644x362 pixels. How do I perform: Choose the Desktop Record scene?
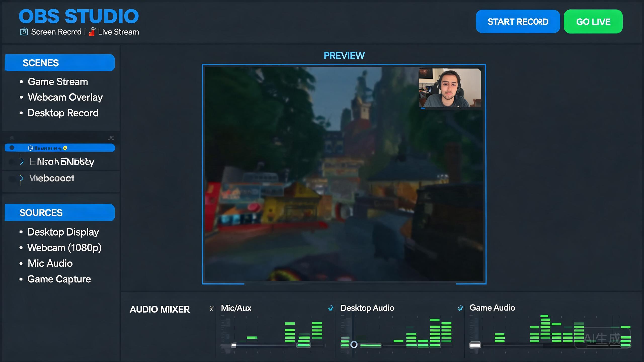pyautogui.click(x=63, y=113)
